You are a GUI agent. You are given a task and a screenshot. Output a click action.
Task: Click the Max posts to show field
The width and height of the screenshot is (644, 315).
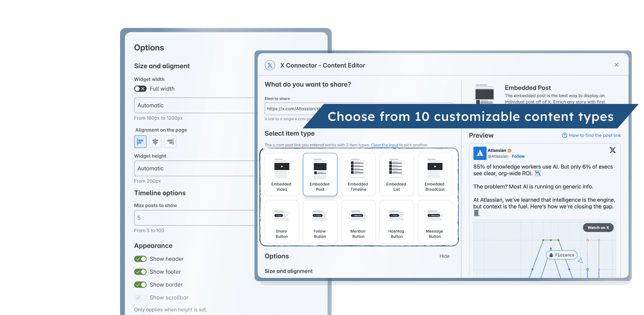coord(196,218)
